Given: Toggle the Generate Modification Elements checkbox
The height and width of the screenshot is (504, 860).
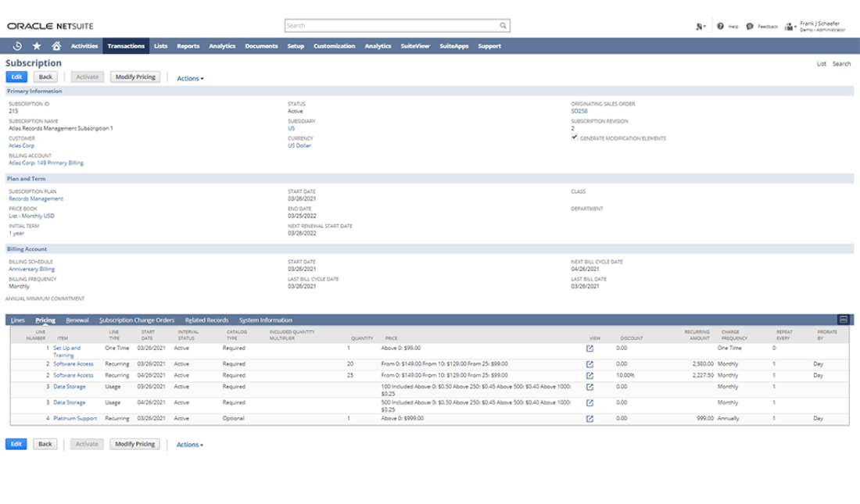Looking at the screenshot, I should pos(575,137).
